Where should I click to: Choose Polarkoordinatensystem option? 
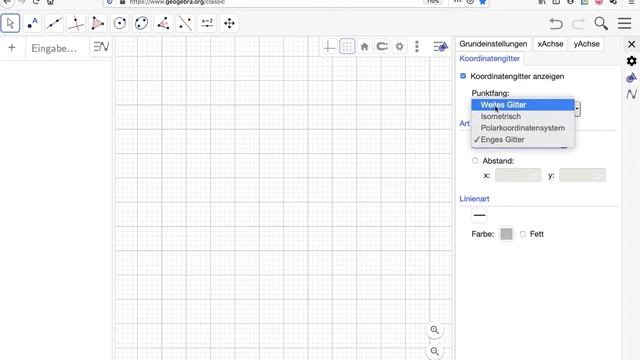click(x=523, y=128)
